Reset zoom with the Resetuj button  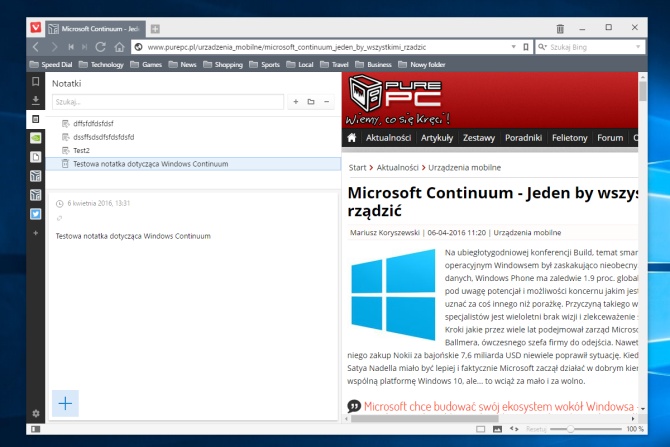[536, 429]
